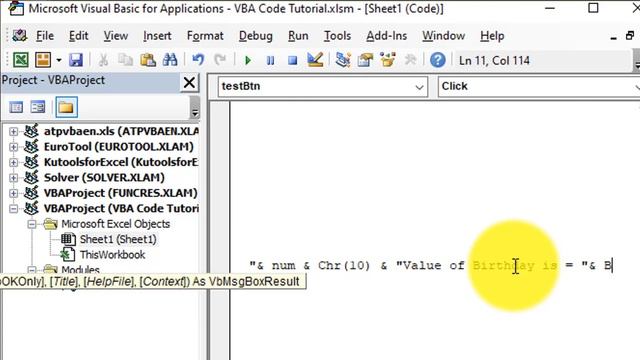640x360 pixels.
Task: Open Properties Window toolbar icon
Action: pyautogui.click(x=365, y=60)
